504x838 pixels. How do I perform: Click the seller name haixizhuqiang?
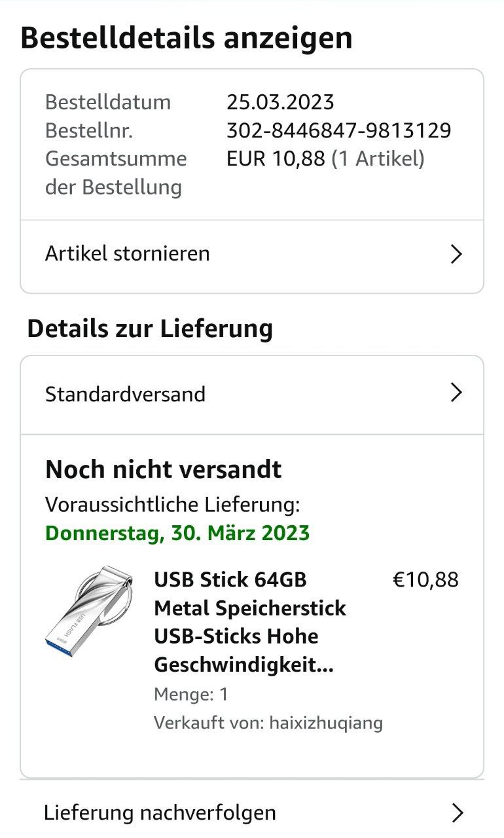pyautogui.click(x=326, y=723)
